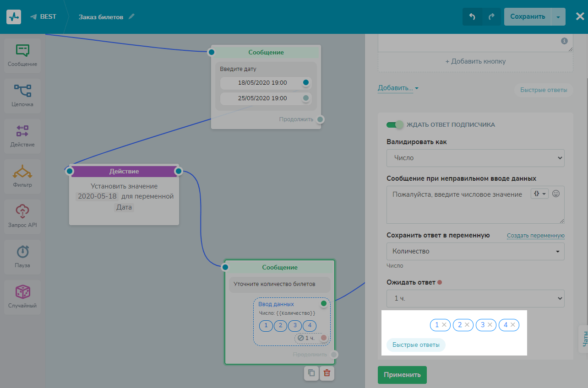Pick the Сообщение element in the sidebar

point(22,56)
